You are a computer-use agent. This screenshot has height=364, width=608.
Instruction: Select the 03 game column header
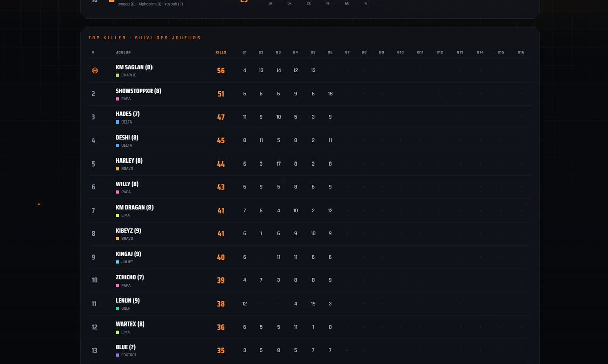(x=278, y=52)
